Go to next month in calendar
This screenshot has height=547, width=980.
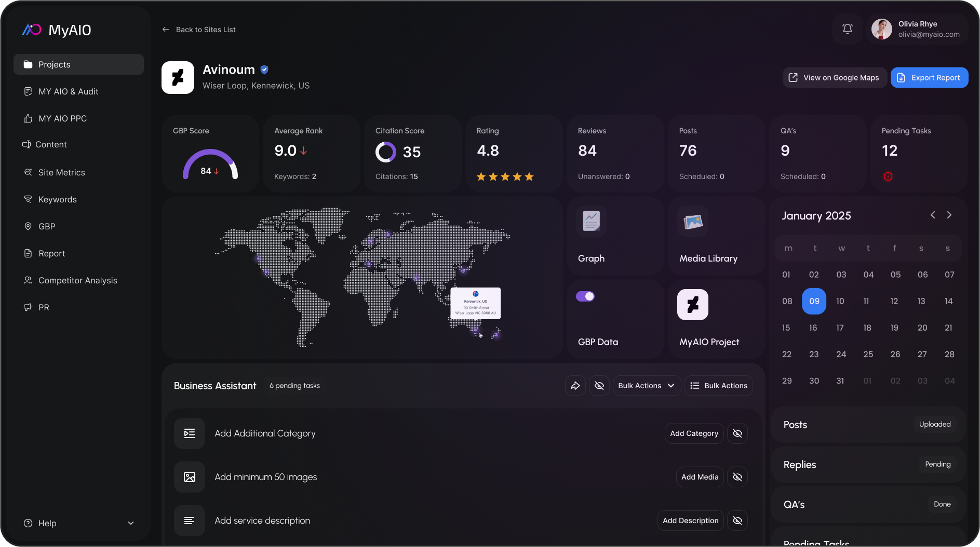click(x=949, y=215)
